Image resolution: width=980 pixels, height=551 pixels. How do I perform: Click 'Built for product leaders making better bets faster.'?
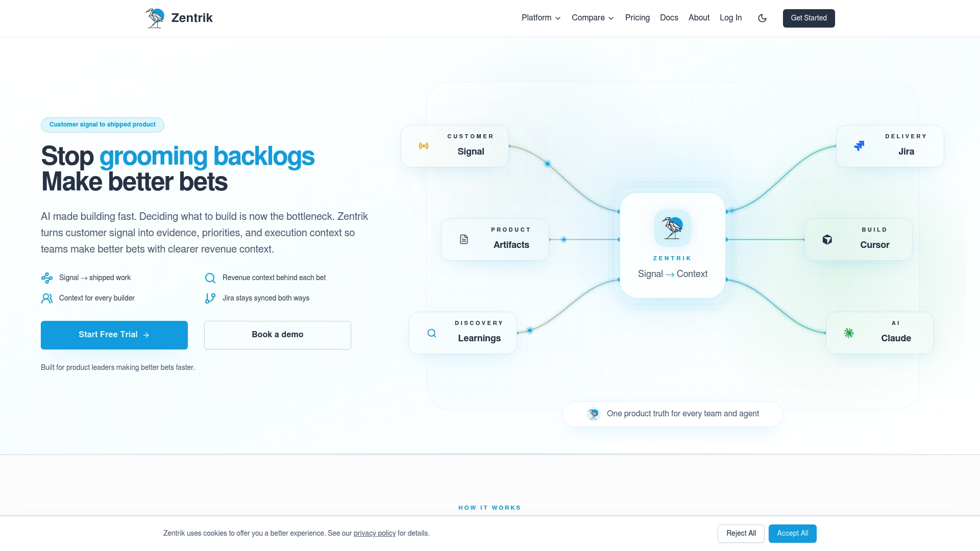coord(118,368)
